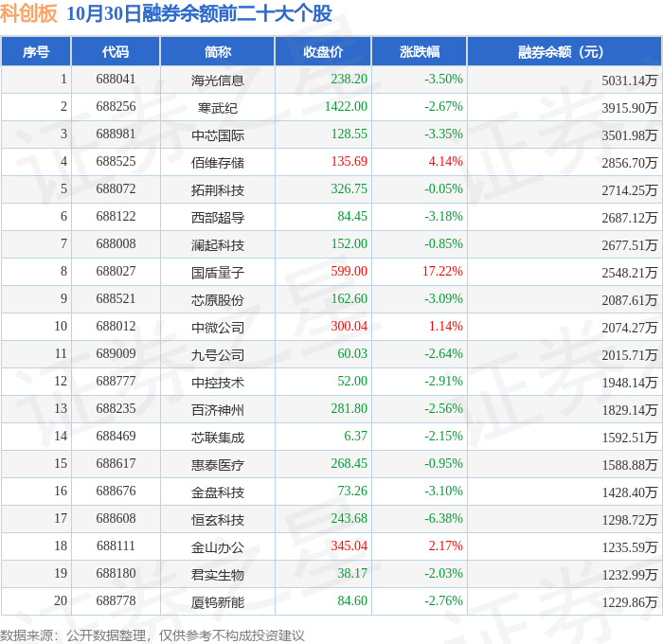Select stock name 九号公司
663x644 pixels.
coord(217,355)
